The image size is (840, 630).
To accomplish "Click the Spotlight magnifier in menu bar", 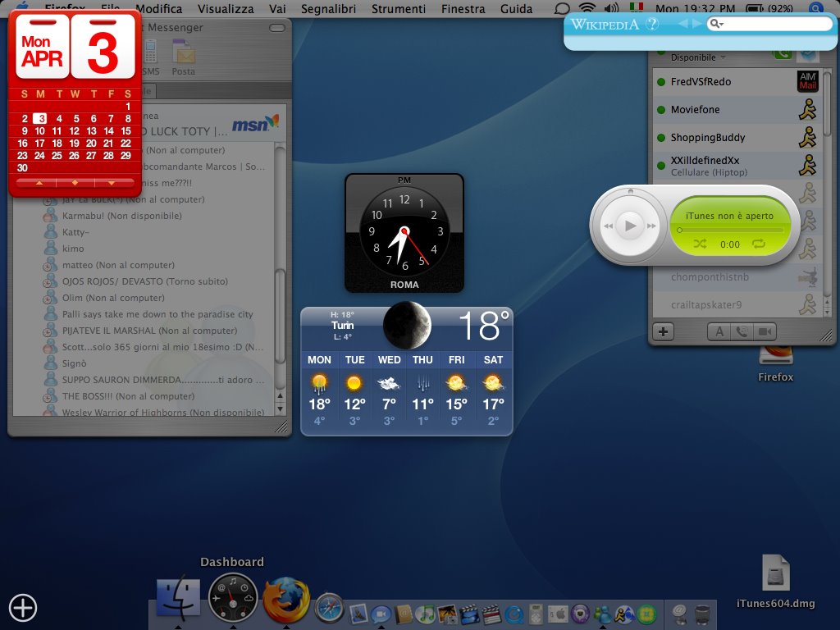I will click(x=816, y=8).
